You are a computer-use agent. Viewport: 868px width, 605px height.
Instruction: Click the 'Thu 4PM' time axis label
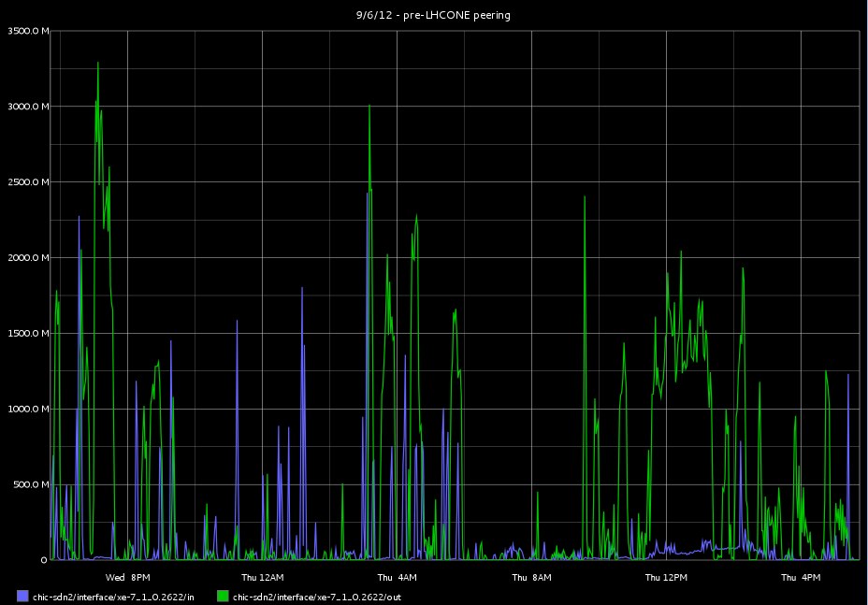coord(802,577)
